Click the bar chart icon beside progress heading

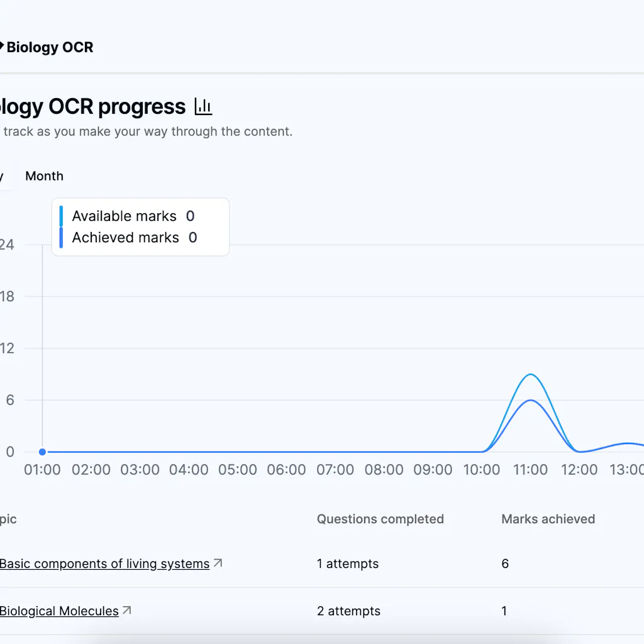point(203,107)
